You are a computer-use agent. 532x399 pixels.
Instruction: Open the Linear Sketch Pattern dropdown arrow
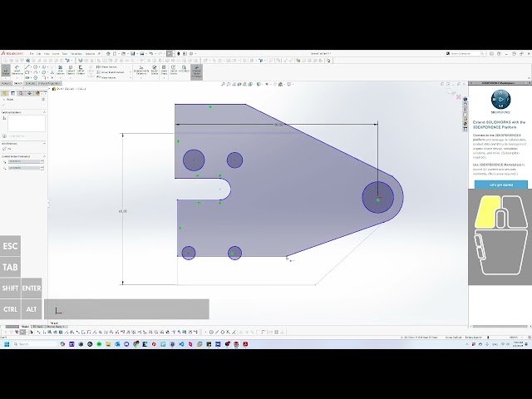(x=130, y=72)
